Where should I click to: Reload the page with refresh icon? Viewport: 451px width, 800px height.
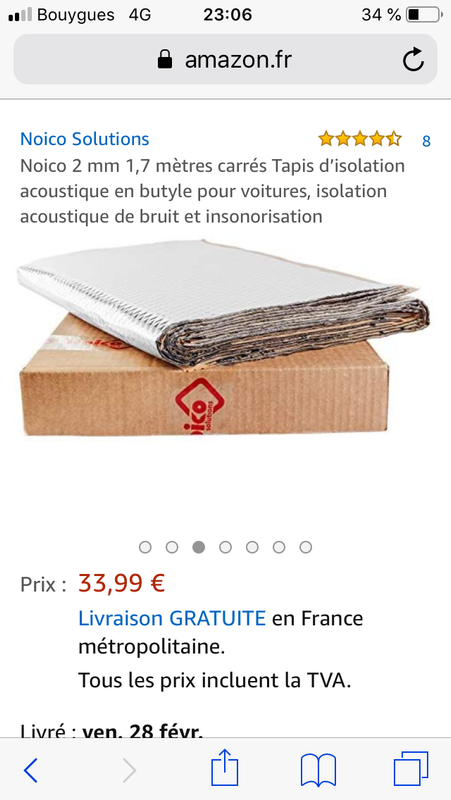(x=413, y=60)
